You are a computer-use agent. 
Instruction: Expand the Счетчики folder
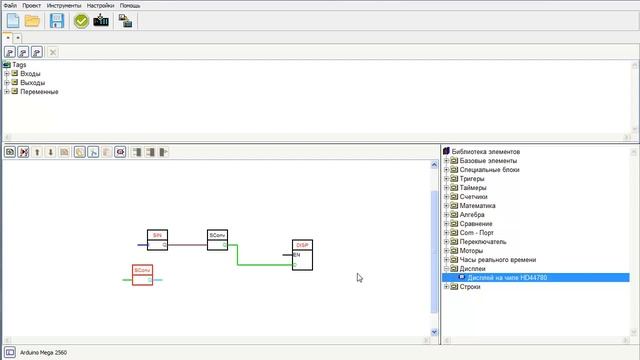click(446, 196)
